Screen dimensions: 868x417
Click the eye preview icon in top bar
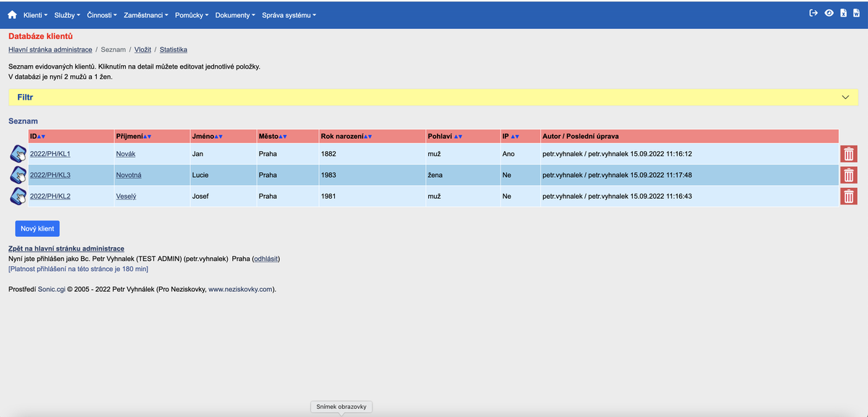pos(829,13)
